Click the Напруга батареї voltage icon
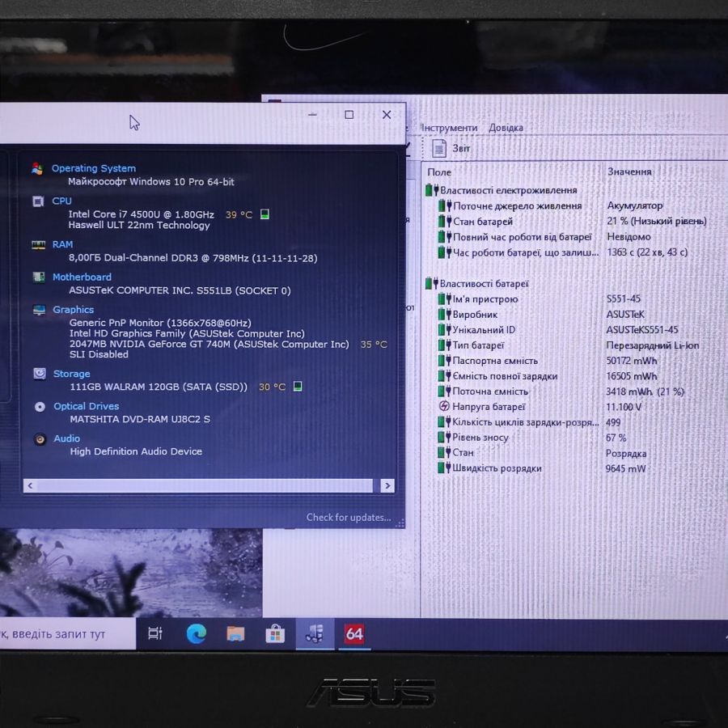The image size is (728, 728). coord(444,406)
